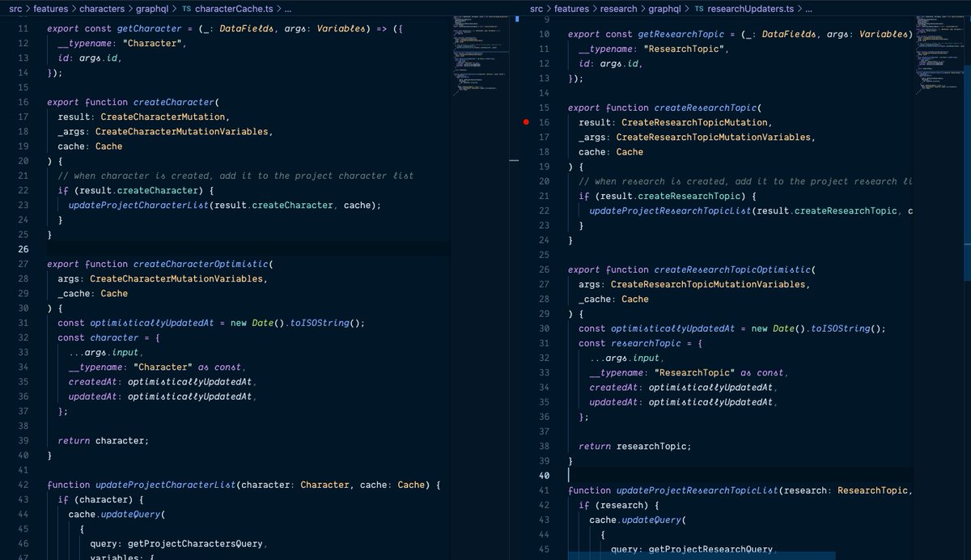This screenshot has height=560, width=971.
Task: Click the "ResearchTopic" typename string on line 11
Action: [686, 49]
